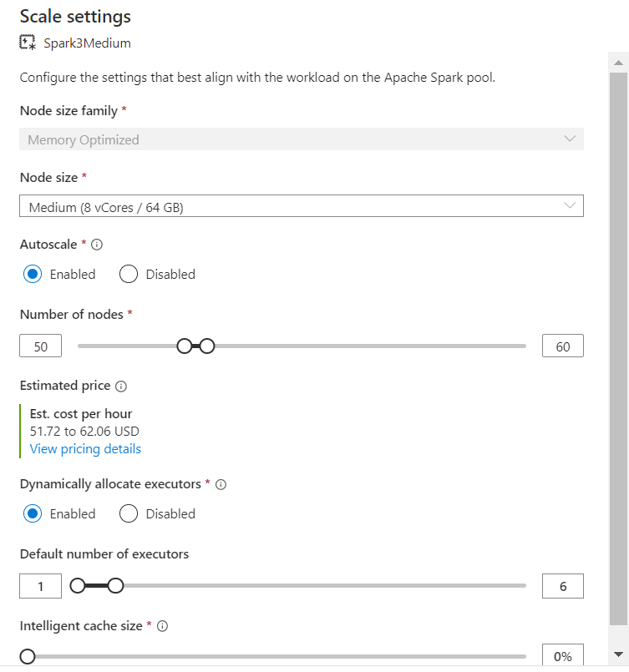Open the Node size family dropdown

[301, 139]
